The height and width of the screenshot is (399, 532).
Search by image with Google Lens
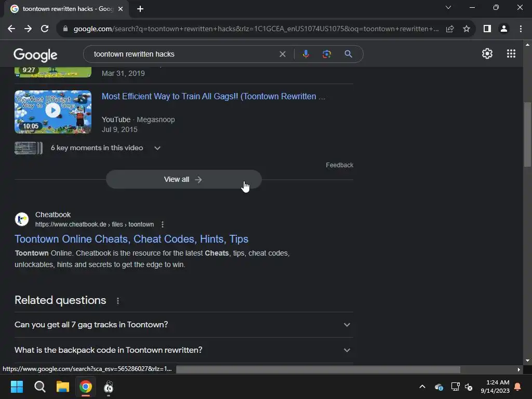pyautogui.click(x=326, y=54)
